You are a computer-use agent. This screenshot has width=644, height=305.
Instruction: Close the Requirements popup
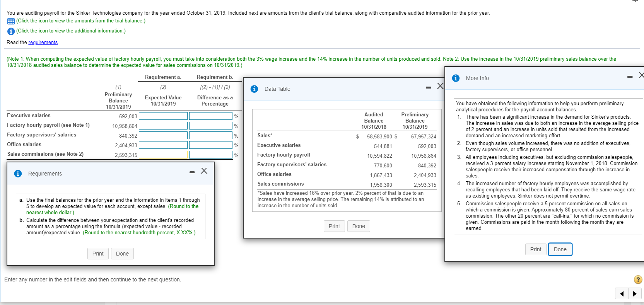[x=204, y=171]
